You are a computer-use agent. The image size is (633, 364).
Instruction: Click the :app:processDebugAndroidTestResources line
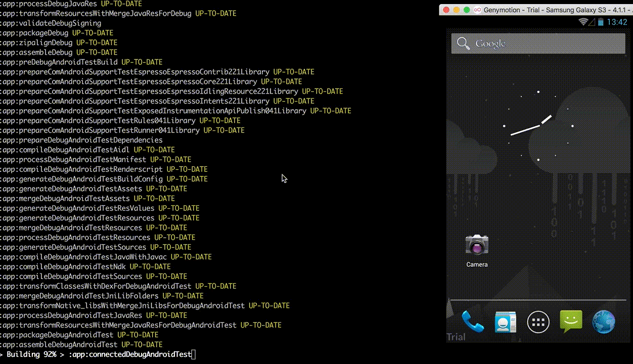click(98, 237)
